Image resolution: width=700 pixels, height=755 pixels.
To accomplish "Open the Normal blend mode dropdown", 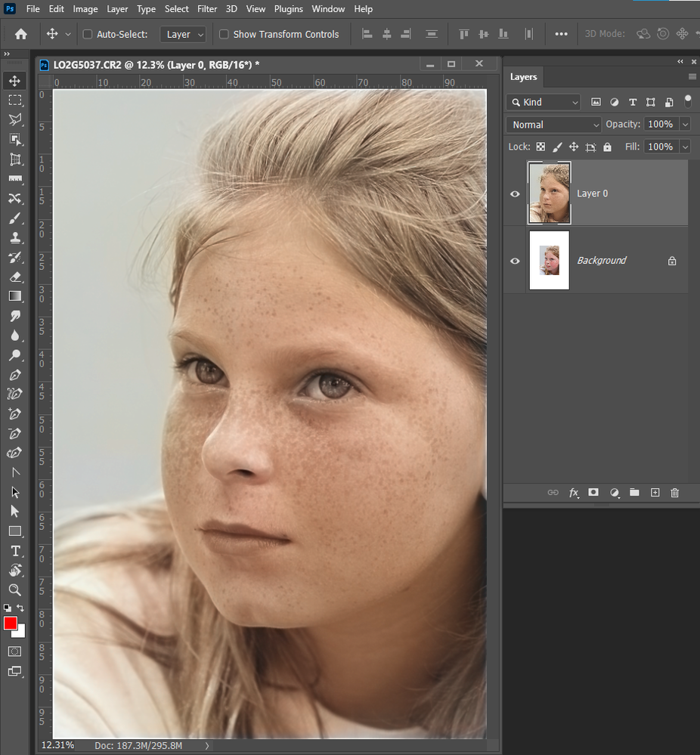I will tap(553, 125).
